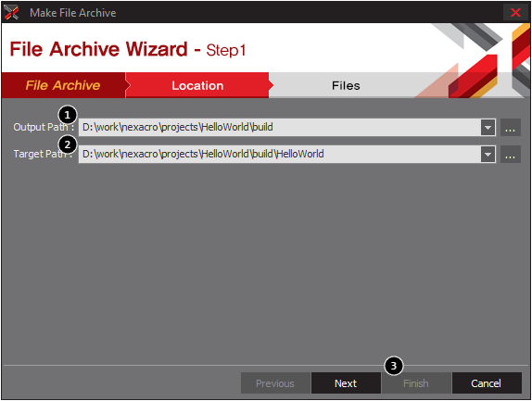Cancel the File Archive Wizard
This screenshot has height=401, width=532.
point(487,383)
